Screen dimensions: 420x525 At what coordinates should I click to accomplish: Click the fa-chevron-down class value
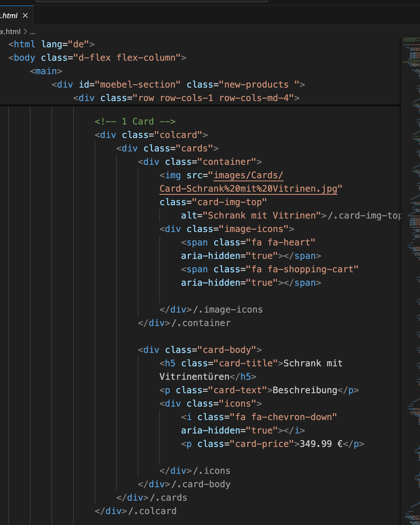[286, 417]
